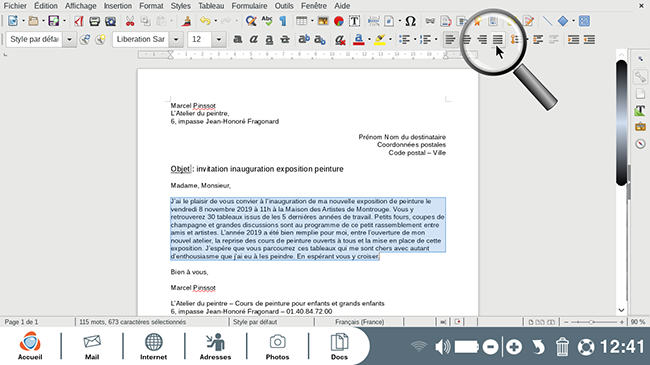Insert a table with toolbar icon

click(x=301, y=21)
